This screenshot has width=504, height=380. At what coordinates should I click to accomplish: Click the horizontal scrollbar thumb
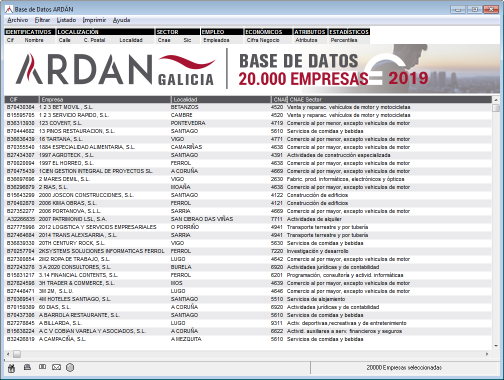point(17,354)
